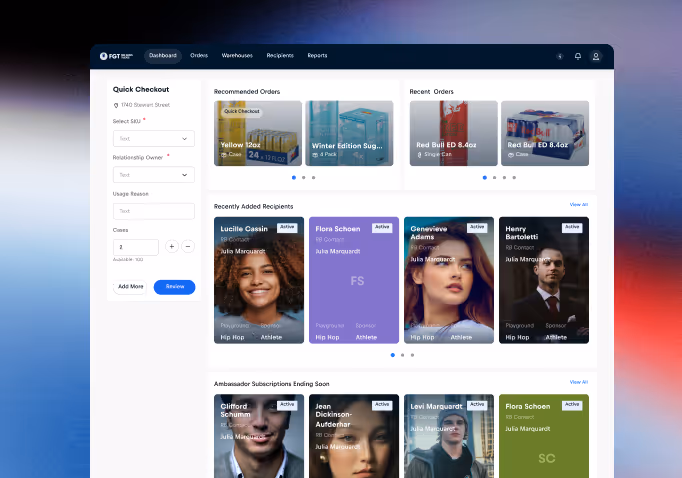The width and height of the screenshot is (682, 478).
Task: Click Active badge on Lucille Cassin card
Action: click(x=287, y=227)
